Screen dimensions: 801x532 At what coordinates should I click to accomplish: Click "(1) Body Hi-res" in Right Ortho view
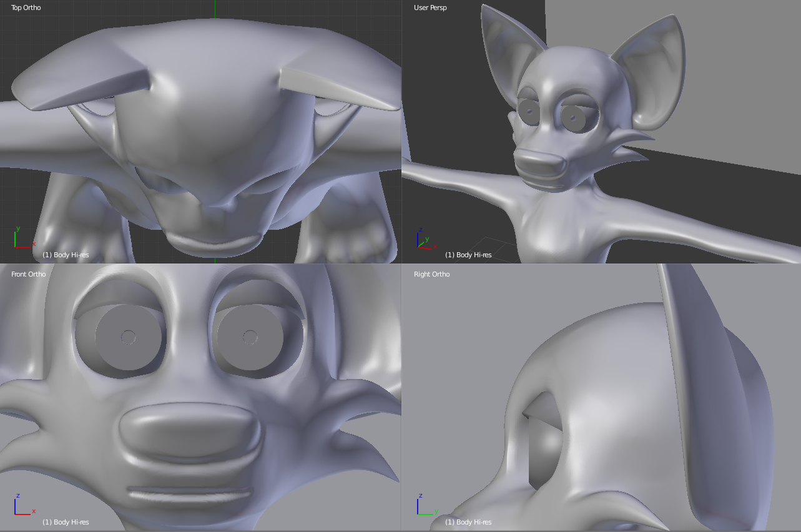click(x=468, y=522)
